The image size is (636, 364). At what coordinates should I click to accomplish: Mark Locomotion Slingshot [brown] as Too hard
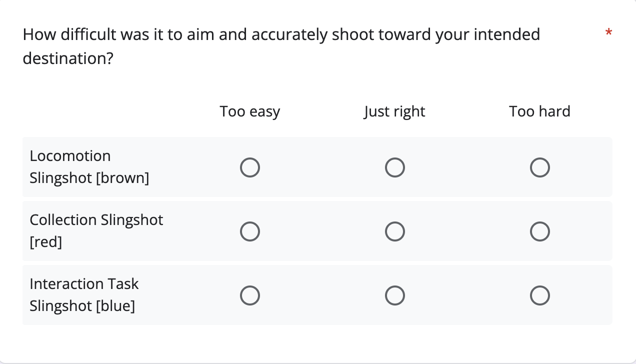(540, 167)
